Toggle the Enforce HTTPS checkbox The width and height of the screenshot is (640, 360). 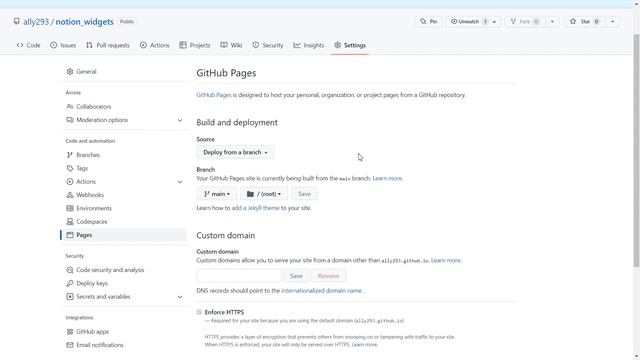199,312
